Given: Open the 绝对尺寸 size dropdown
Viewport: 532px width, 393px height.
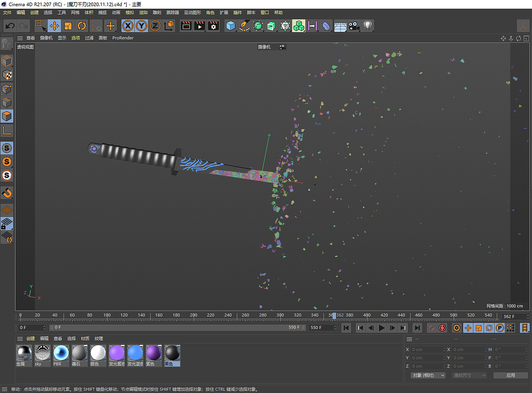Looking at the screenshot, I should 469,375.
